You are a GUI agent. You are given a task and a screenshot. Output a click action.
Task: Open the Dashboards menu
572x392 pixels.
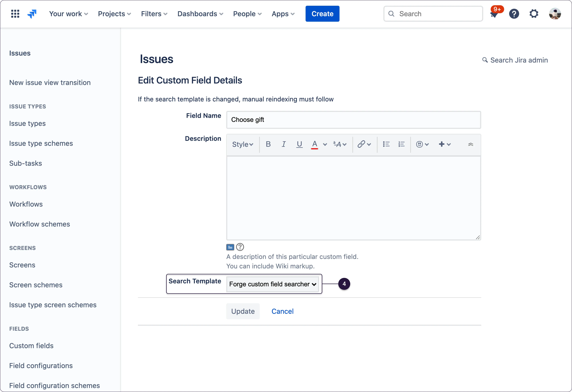pyautogui.click(x=200, y=14)
